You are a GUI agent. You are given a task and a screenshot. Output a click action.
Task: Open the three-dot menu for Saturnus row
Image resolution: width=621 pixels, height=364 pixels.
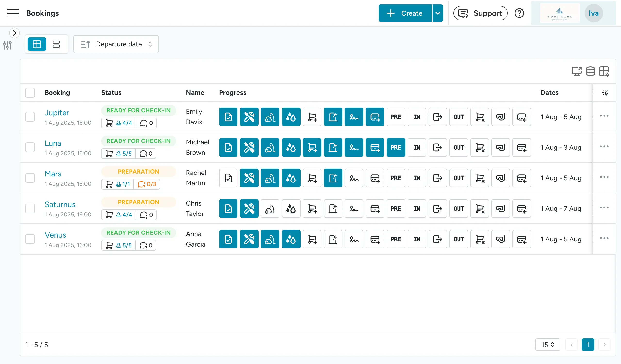[x=604, y=207]
